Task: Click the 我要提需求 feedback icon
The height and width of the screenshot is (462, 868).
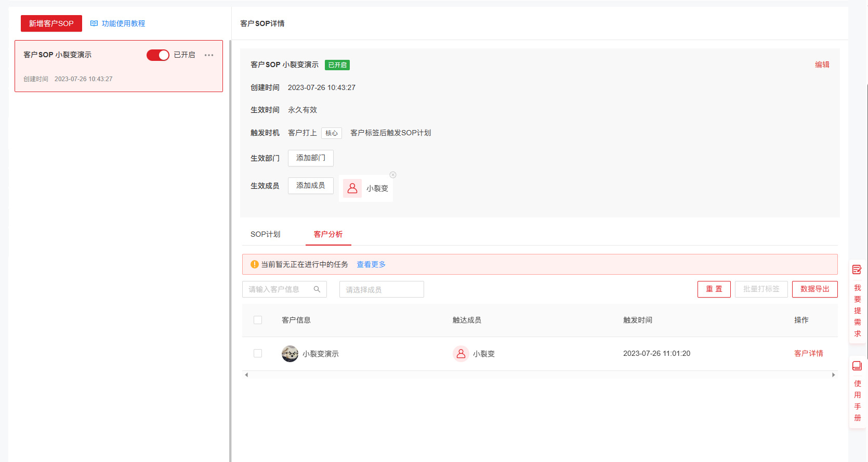Action: click(857, 269)
